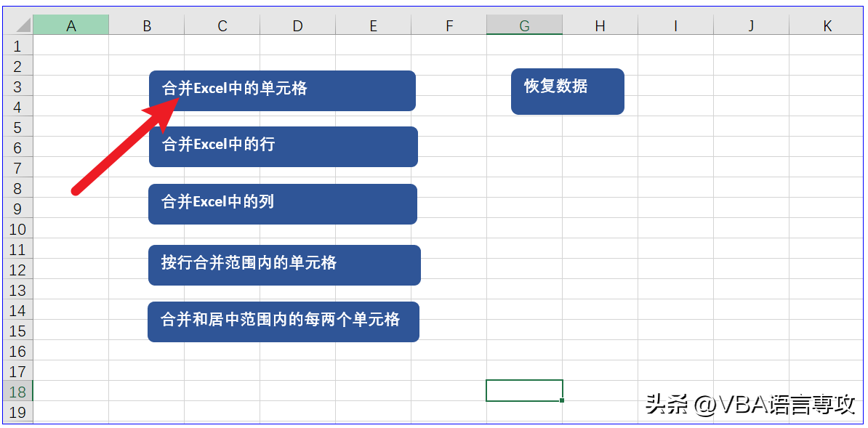Click the fill handle of cell G18
This screenshot has width=868, height=428.
563,400
